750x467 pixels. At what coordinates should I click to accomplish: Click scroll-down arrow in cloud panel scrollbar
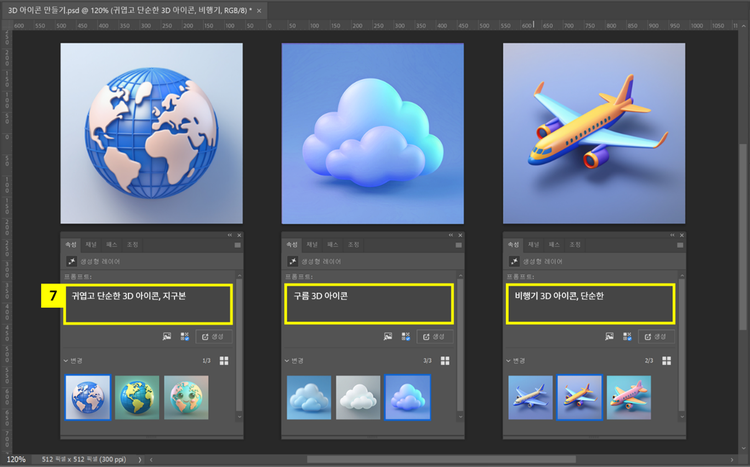[460, 416]
